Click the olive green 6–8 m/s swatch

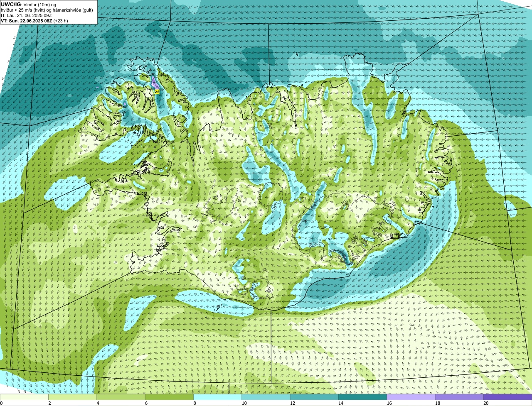pyautogui.click(x=169, y=397)
